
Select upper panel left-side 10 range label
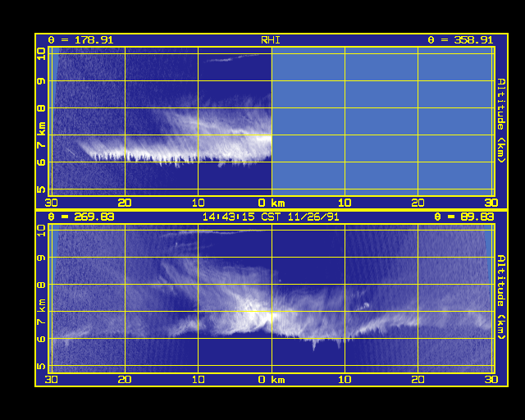pos(199,203)
